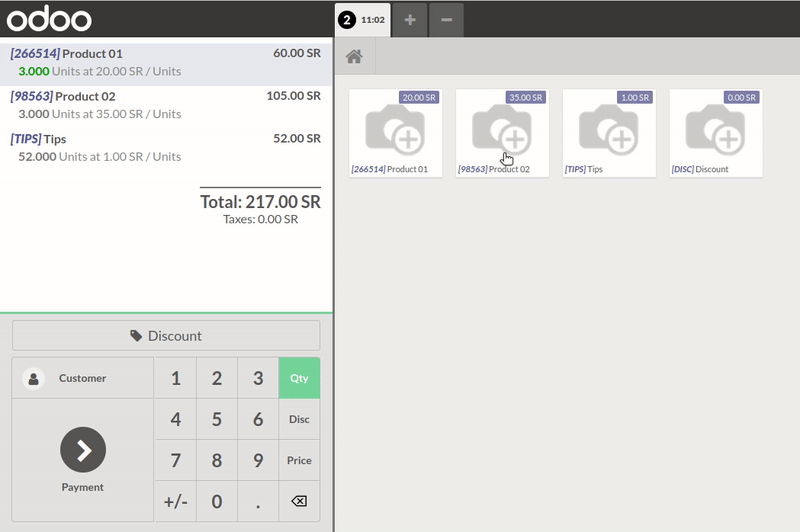
Task: Click the 20.00 SR price tag
Action: [x=419, y=97]
